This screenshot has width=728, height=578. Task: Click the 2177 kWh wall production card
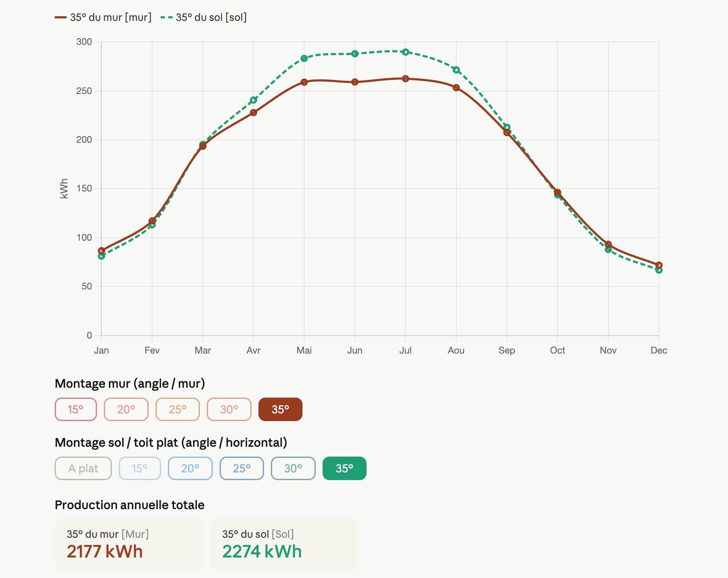click(129, 544)
